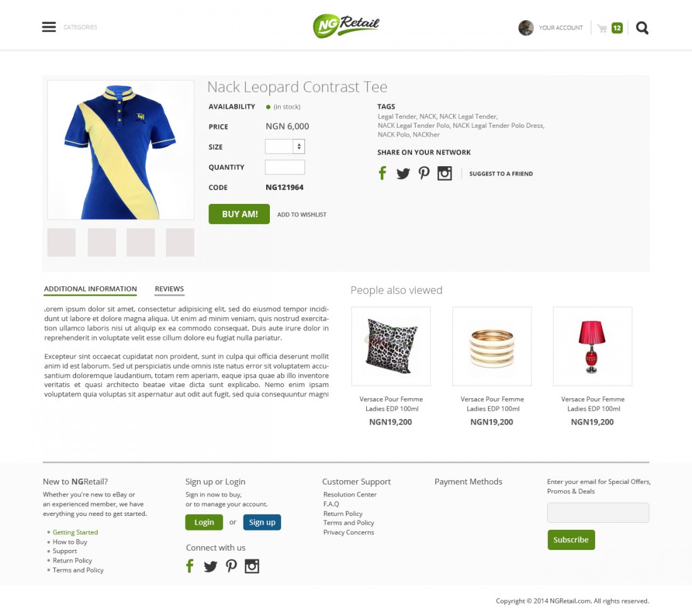Open footer Twitter connect icon
Image resolution: width=692 pixels, height=616 pixels.
click(211, 566)
